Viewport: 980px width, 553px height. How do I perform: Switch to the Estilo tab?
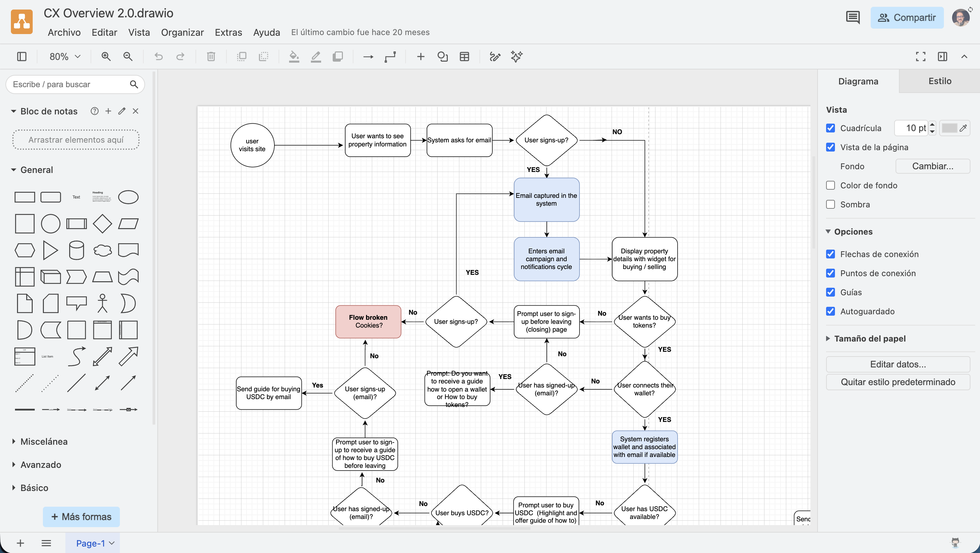click(x=940, y=81)
